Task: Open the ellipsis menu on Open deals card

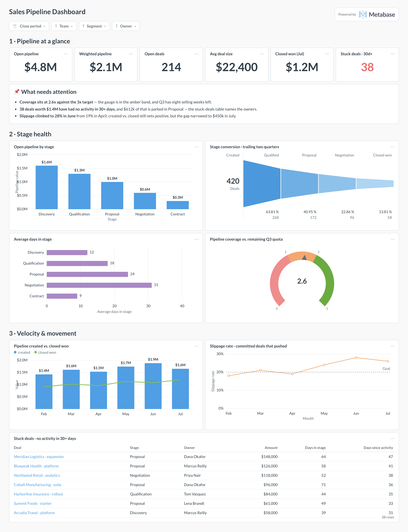Action: click(196, 54)
